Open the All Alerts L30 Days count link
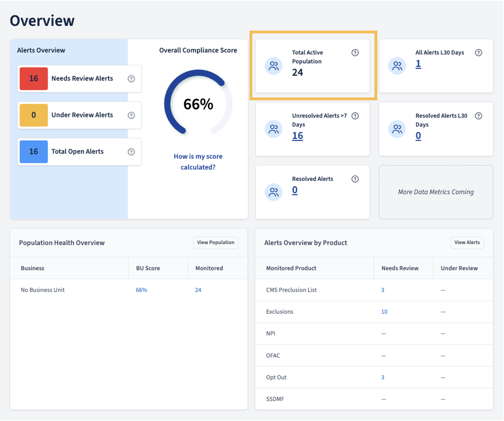Image resolution: width=504 pixels, height=421 pixels. click(x=418, y=64)
